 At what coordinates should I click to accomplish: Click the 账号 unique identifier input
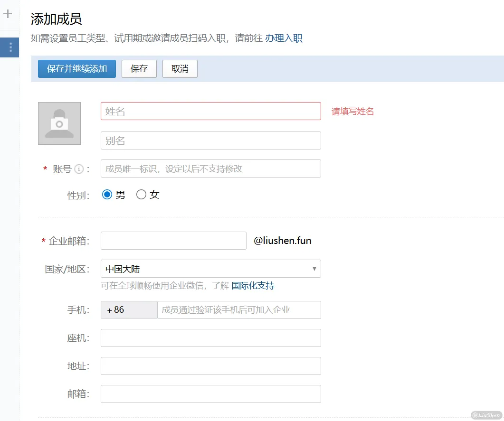click(210, 168)
